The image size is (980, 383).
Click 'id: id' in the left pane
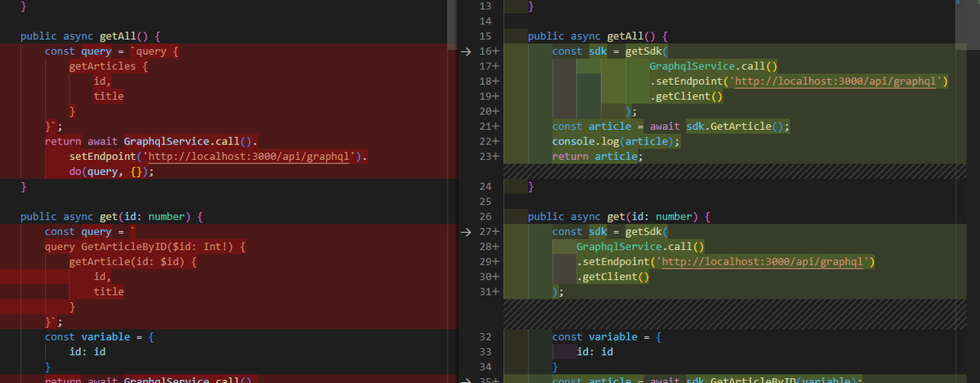(87, 352)
